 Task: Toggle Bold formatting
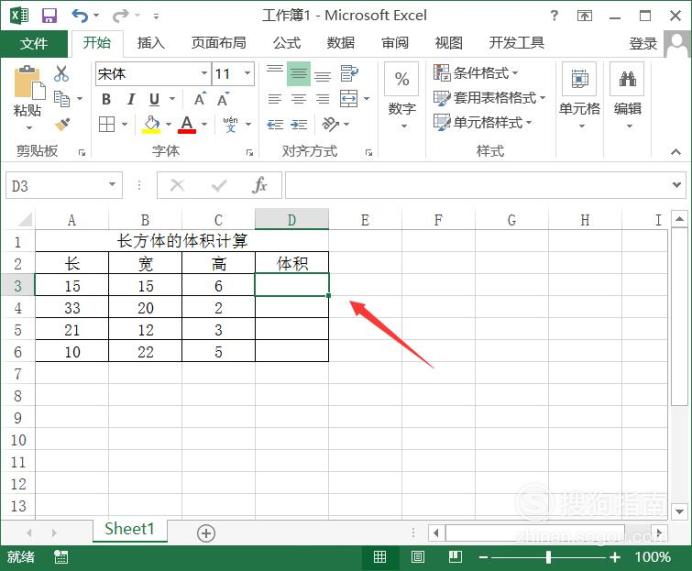pos(106,99)
